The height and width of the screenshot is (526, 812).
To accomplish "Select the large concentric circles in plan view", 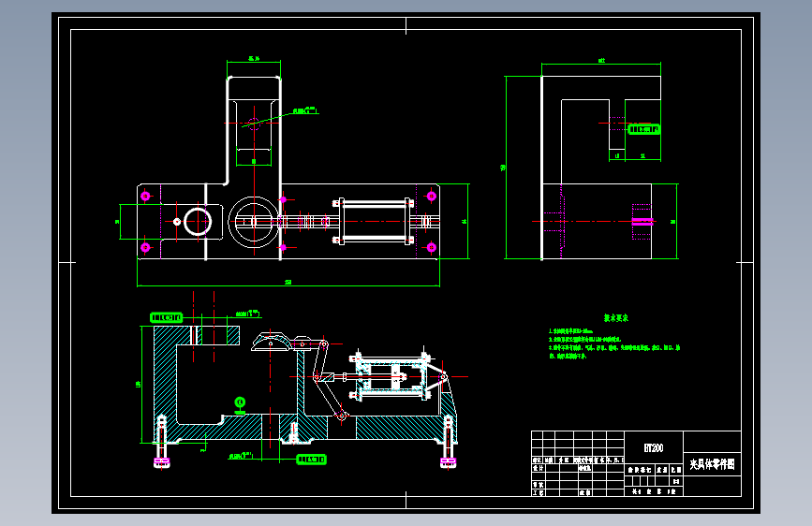I will pyautogui.click(x=254, y=222).
